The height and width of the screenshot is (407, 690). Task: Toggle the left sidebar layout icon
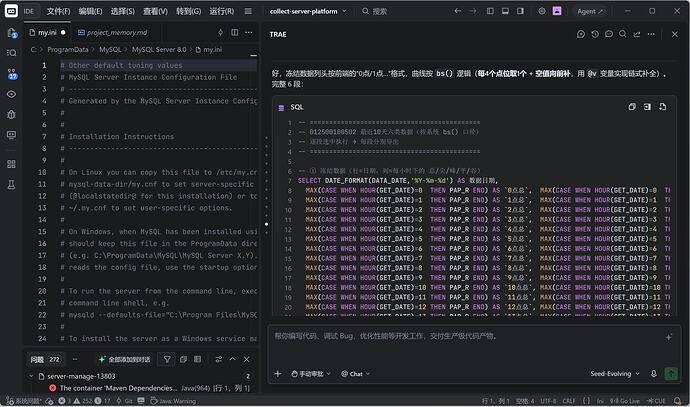[x=490, y=11]
